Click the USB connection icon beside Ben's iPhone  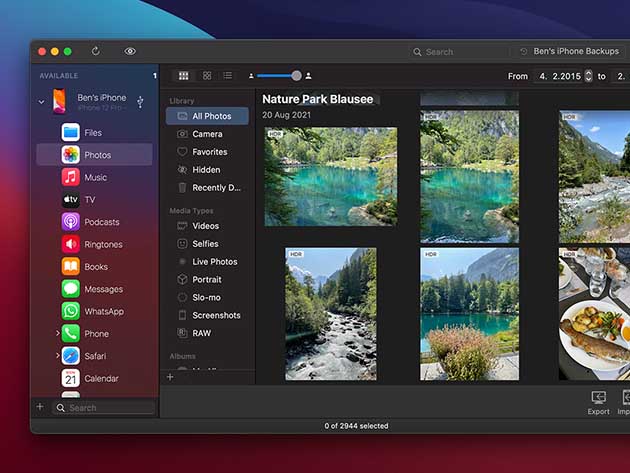click(140, 102)
